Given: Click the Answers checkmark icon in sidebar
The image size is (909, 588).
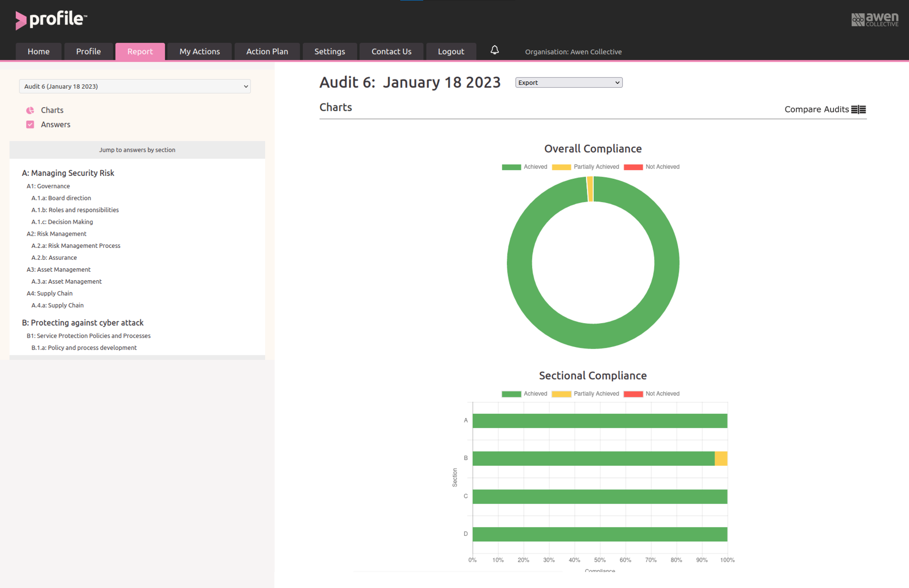Looking at the screenshot, I should (x=30, y=125).
